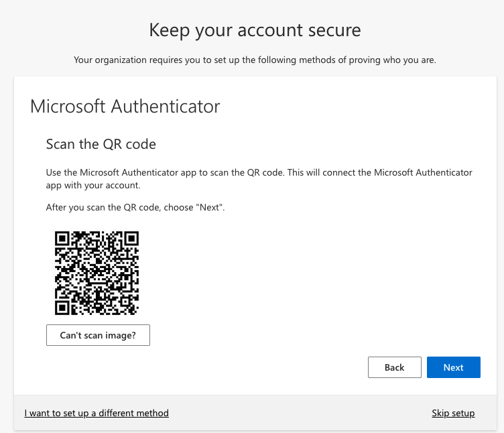Click the "Scan the QR code" subheading

click(x=101, y=144)
